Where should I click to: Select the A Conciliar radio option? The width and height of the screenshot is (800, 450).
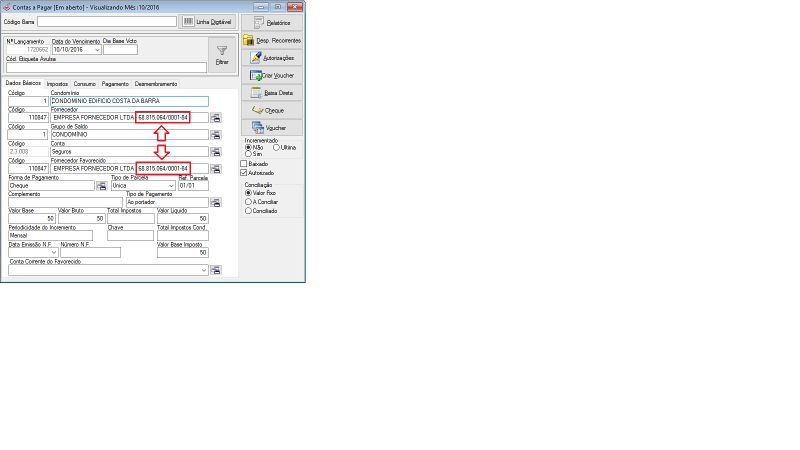coord(248,201)
